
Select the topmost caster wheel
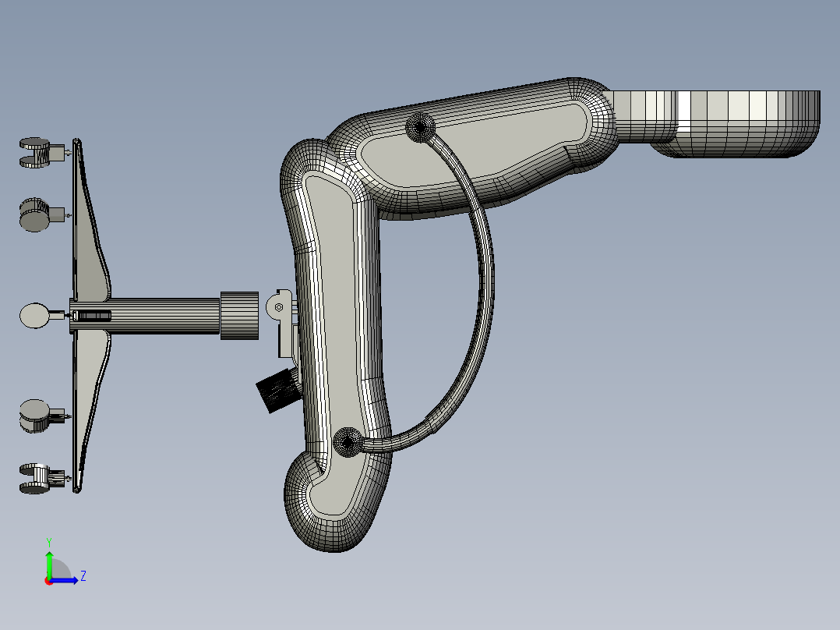coord(42,153)
